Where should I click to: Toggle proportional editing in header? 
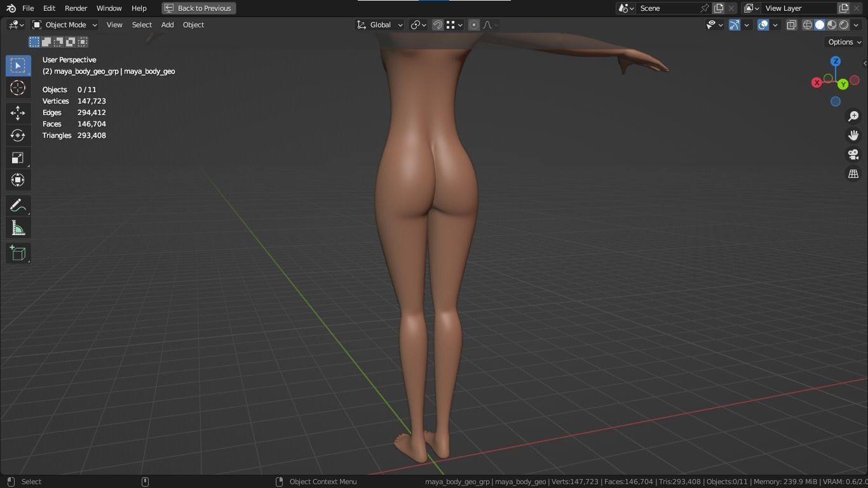click(474, 25)
